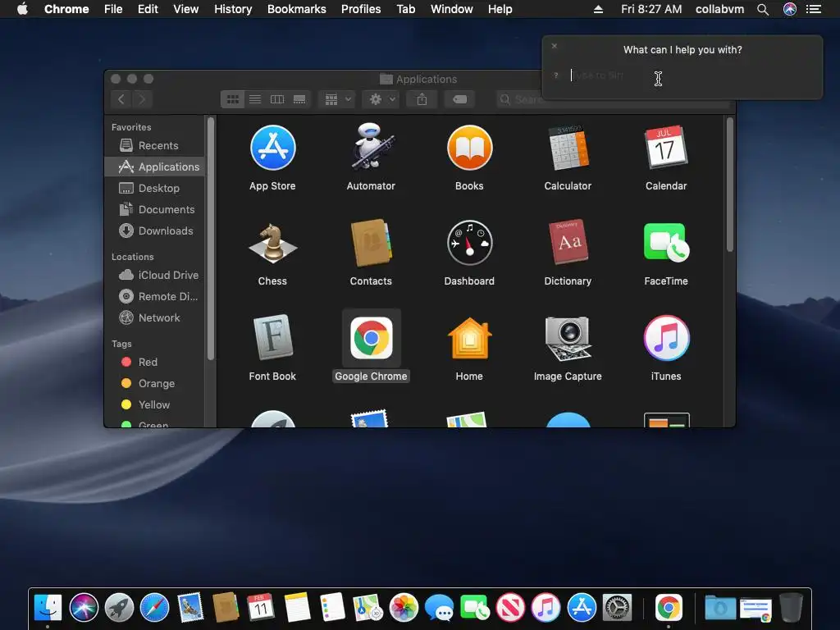Select the Orange tag in sidebar
This screenshot has height=630, width=840.
tap(154, 384)
